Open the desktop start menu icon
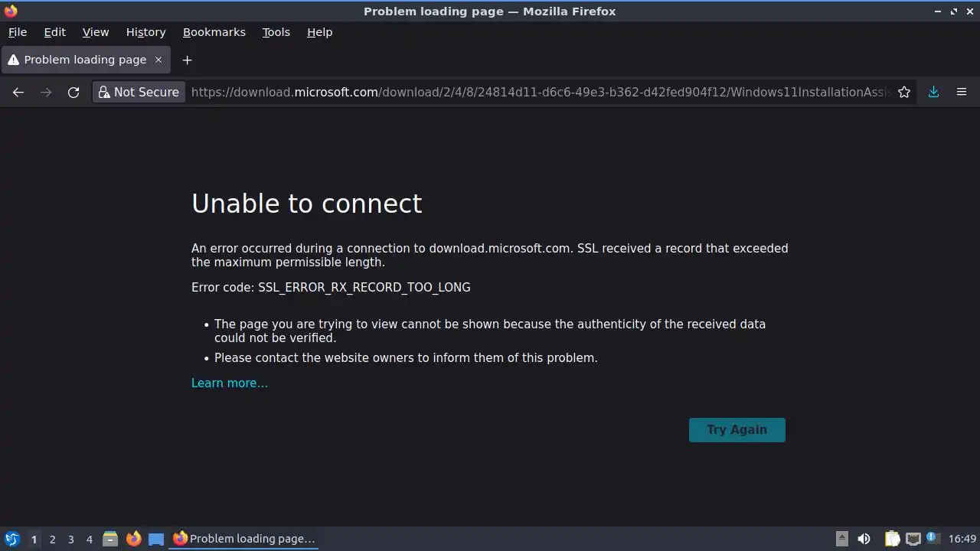980x551 pixels. [x=11, y=539]
